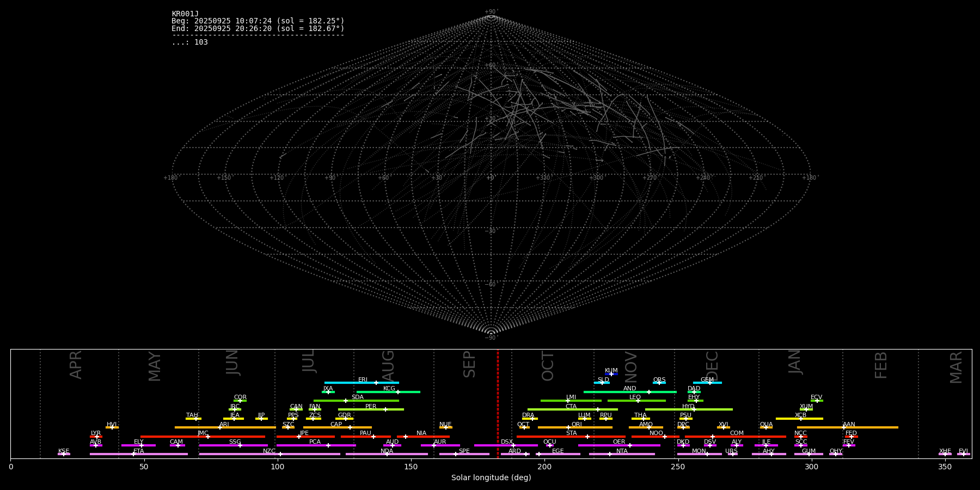
Task: Click the JXA shower label
Action: [x=328, y=389]
